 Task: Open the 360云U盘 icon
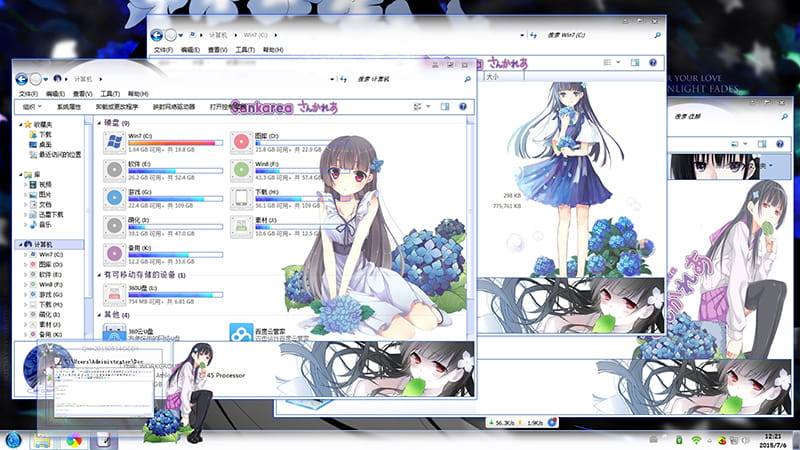click(114, 332)
